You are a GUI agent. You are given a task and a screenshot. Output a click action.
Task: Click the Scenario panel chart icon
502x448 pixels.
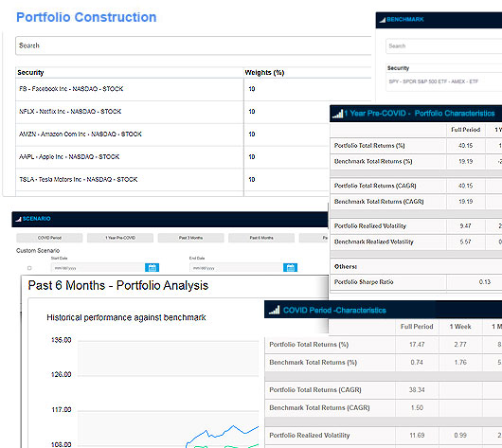coord(18,219)
